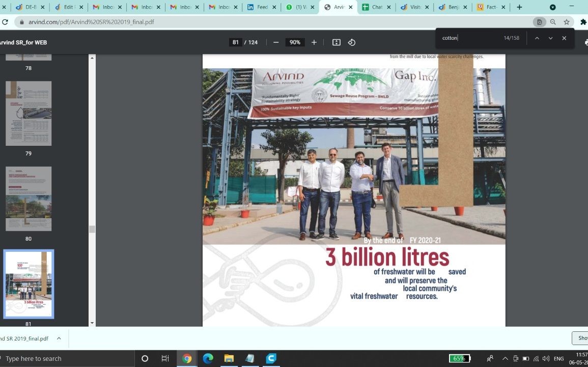Switch to the LinkedIn Feed tab
The width and height of the screenshot is (588, 367).
[262, 7]
